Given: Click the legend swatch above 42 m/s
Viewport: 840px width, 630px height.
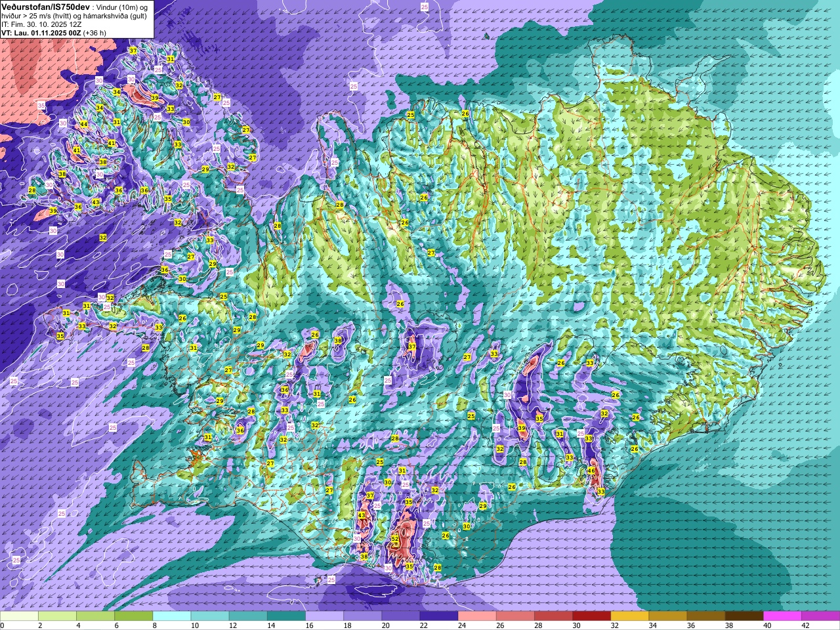Looking at the screenshot, I should 820,616.
